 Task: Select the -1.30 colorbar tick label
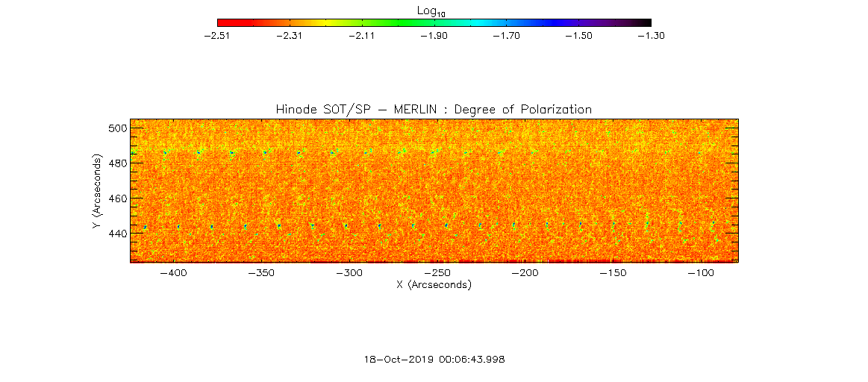[651, 35]
